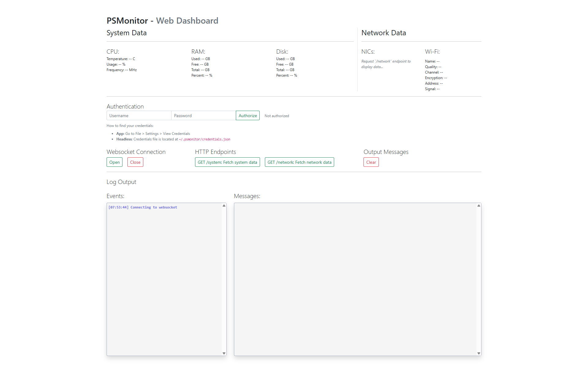This screenshot has height=371, width=588.
Task: Click into the Username field
Action: coord(139,115)
